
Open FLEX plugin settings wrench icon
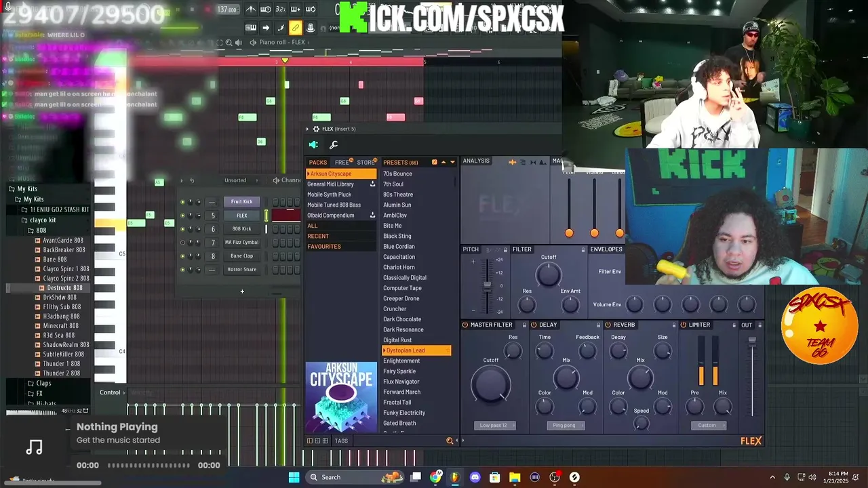(x=334, y=145)
